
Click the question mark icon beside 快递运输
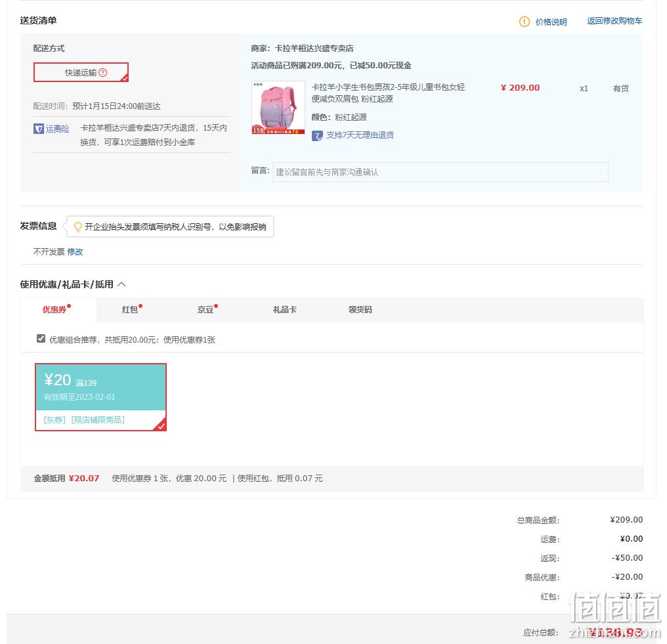[x=103, y=72]
